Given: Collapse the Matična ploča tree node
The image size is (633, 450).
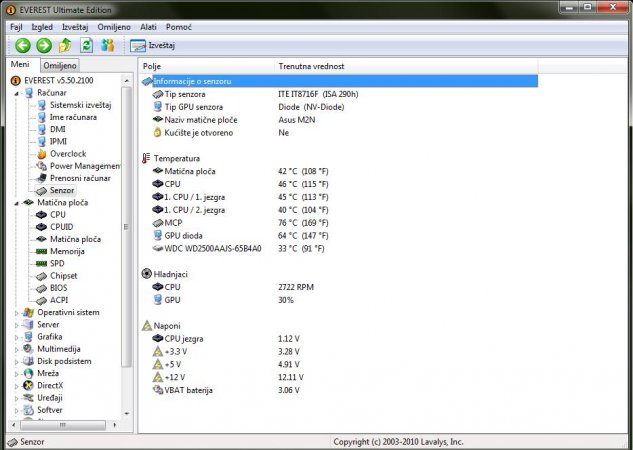Looking at the screenshot, I should 17,203.
